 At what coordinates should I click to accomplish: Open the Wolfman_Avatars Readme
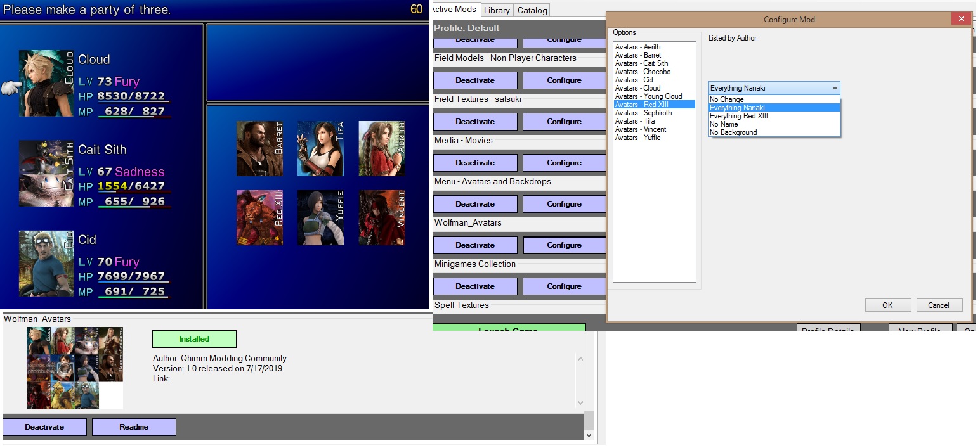[134, 427]
